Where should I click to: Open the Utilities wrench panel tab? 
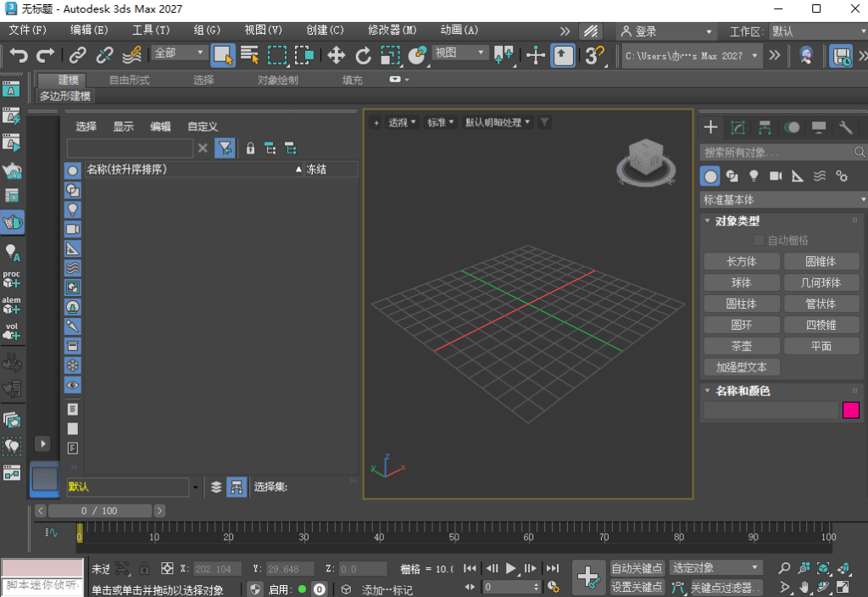[x=845, y=128]
